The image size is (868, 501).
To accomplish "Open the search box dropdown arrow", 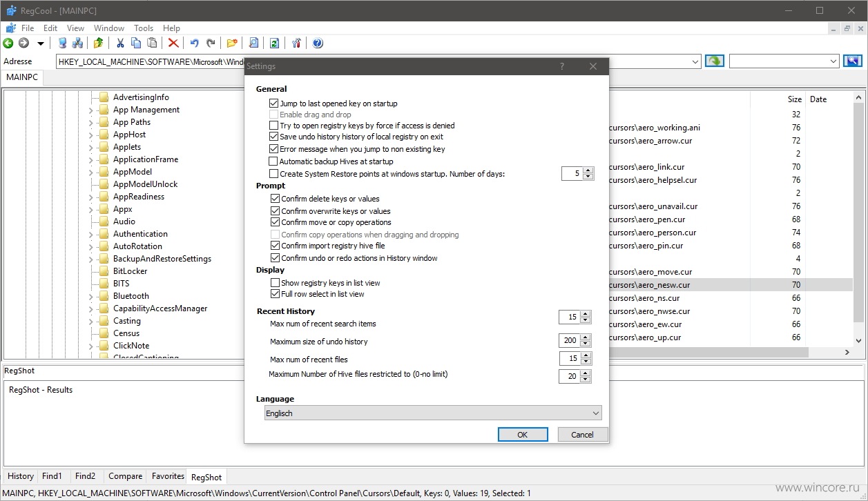I will coord(833,62).
